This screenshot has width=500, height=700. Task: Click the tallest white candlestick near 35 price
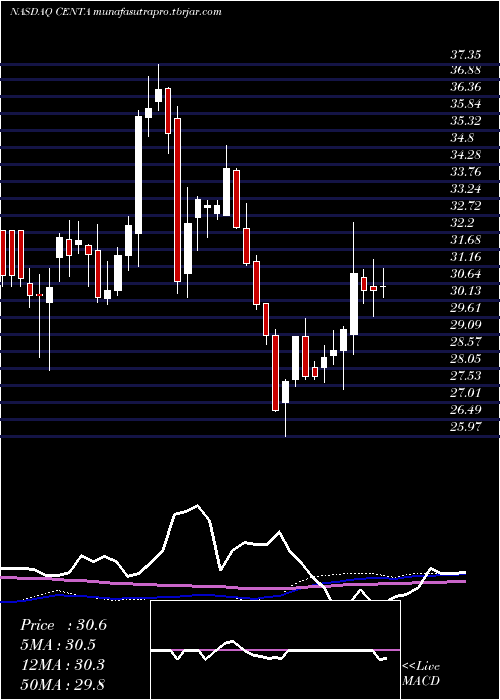138,175
